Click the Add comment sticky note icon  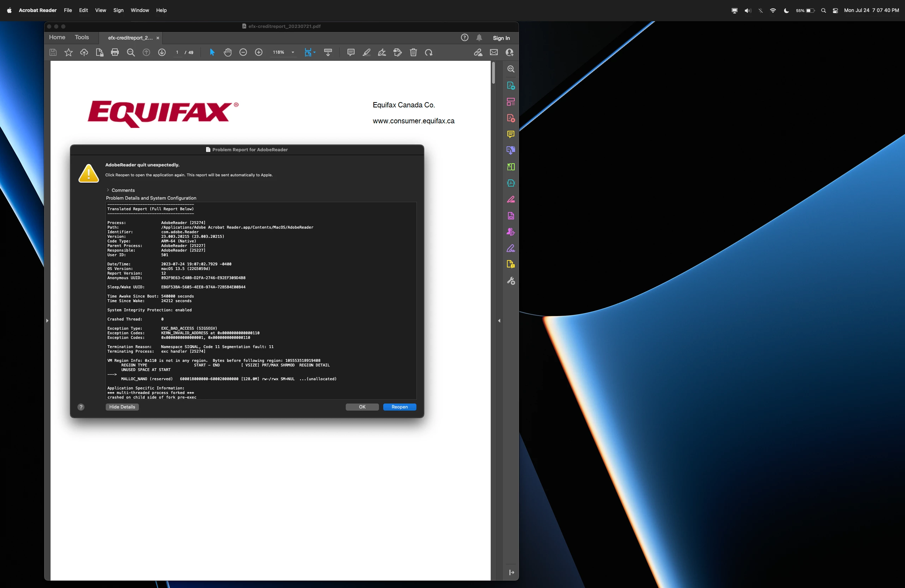click(x=351, y=52)
